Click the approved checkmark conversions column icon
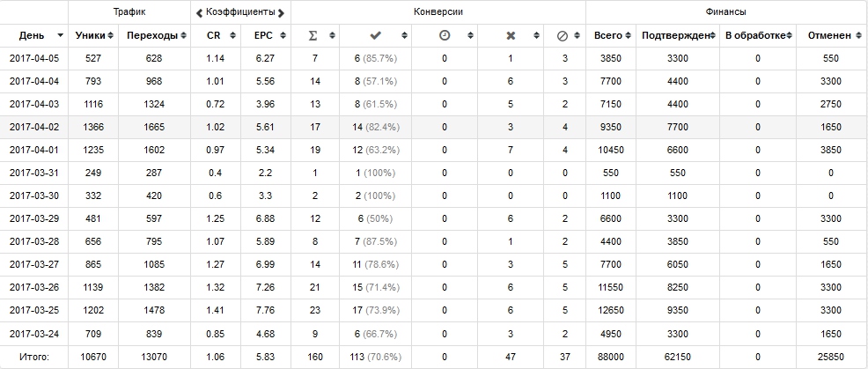The height and width of the screenshot is (369, 868). click(375, 35)
